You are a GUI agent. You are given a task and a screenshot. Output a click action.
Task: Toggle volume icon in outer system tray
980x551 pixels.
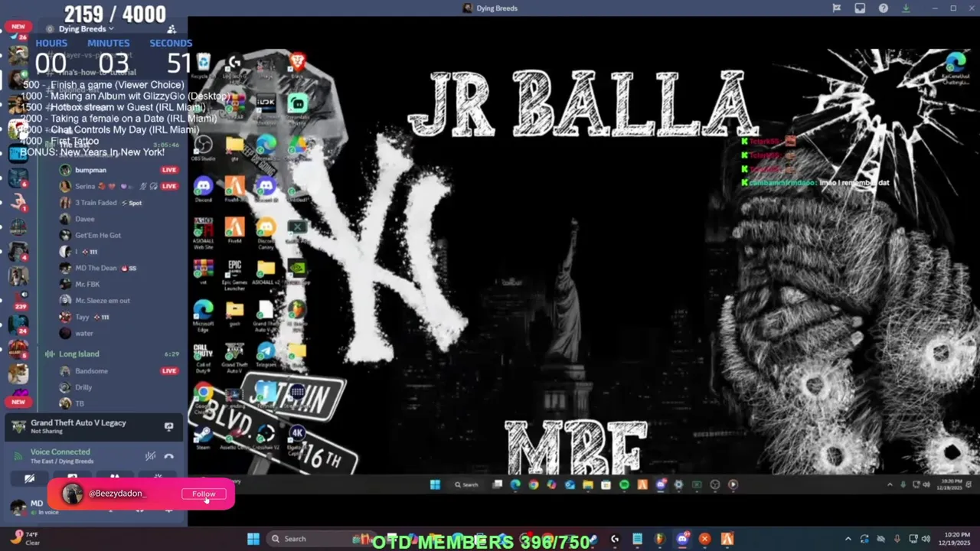pyautogui.click(x=926, y=539)
